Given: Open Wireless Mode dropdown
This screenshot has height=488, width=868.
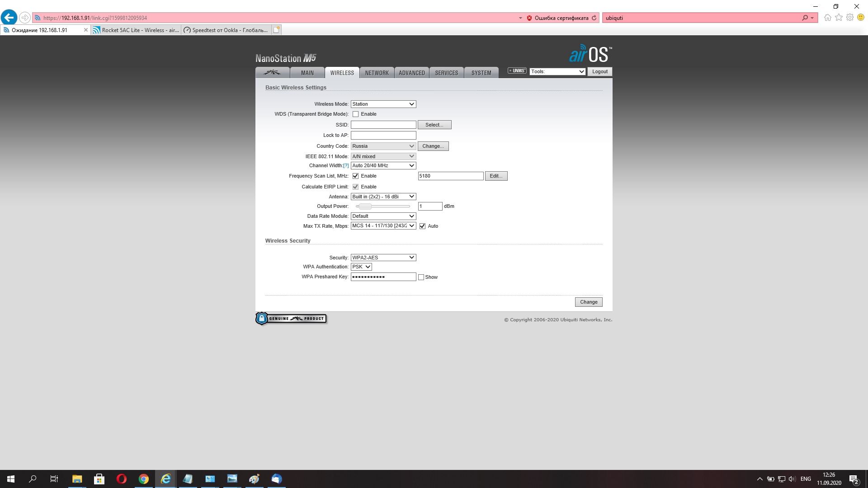Looking at the screenshot, I should click(383, 104).
